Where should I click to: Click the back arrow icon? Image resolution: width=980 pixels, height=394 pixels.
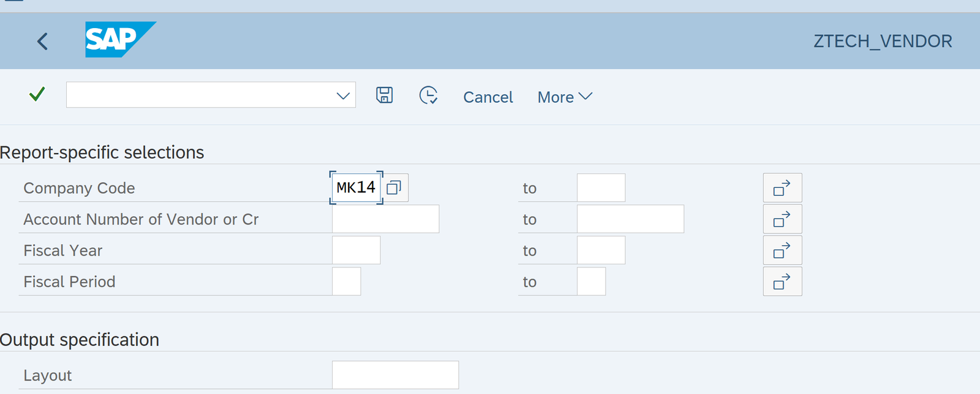pyautogui.click(x=42, y=42)
